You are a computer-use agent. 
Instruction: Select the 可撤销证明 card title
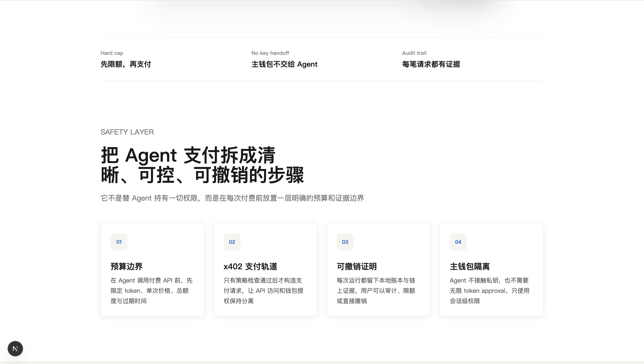357,266
